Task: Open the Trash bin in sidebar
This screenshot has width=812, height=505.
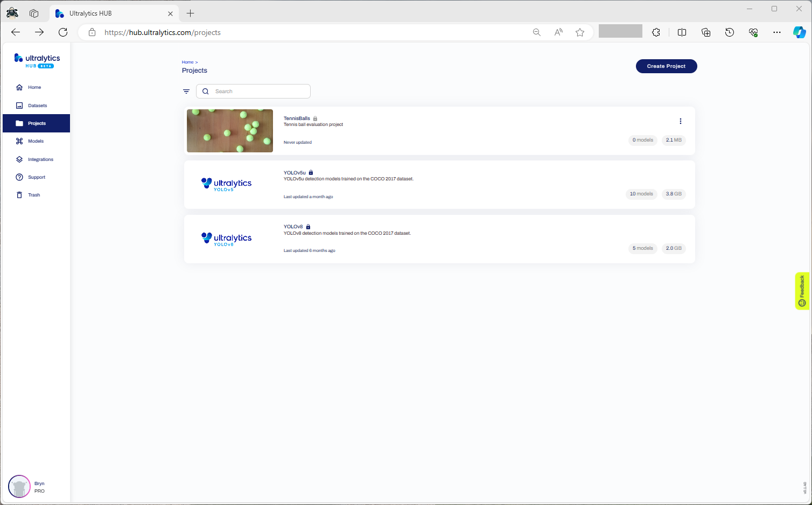Action: coord(19,195)
